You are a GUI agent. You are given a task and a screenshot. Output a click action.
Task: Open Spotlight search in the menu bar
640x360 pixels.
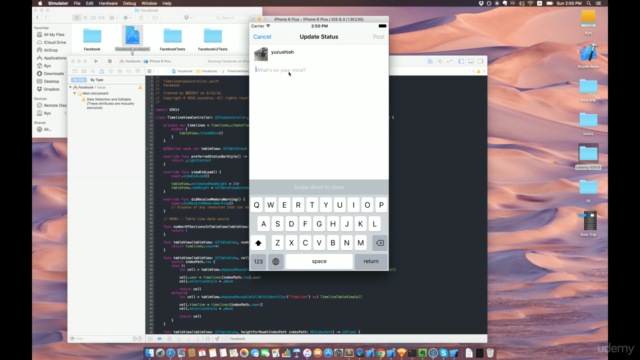589,3
